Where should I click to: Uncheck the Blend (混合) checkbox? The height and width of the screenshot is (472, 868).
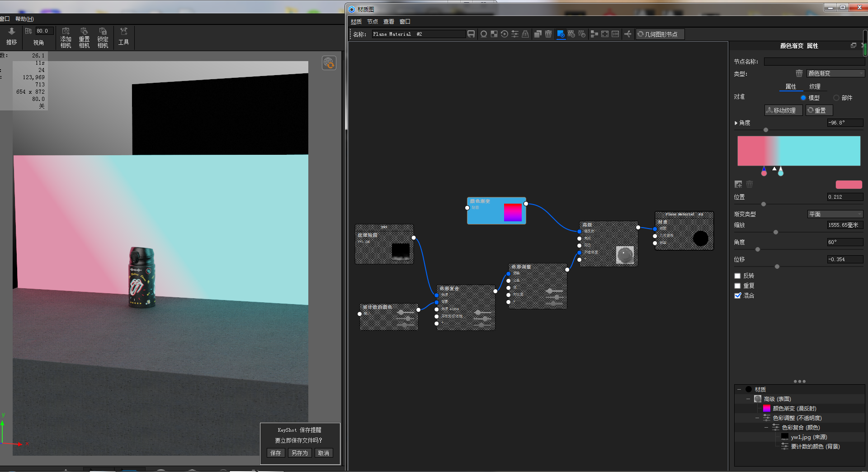tap(738, 296)
